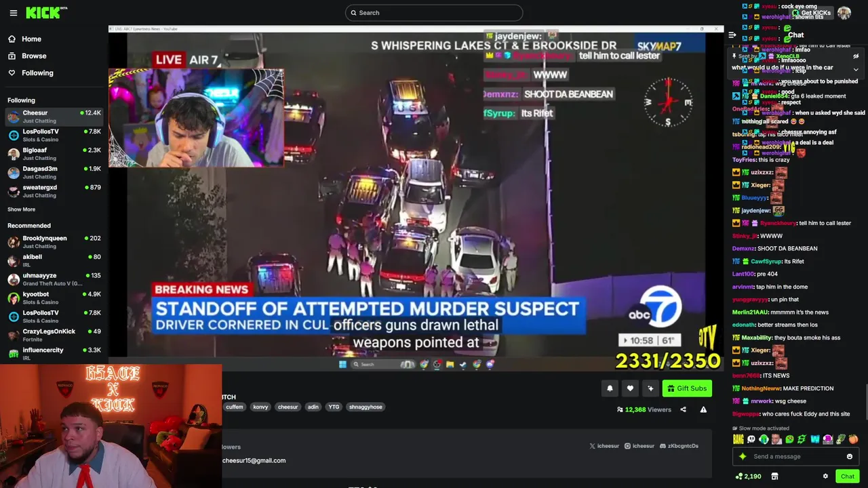Image resolution: width=868 pixels, height=488 pixels.
Task: Select the konvy tag
Action: tap(260, 407)
